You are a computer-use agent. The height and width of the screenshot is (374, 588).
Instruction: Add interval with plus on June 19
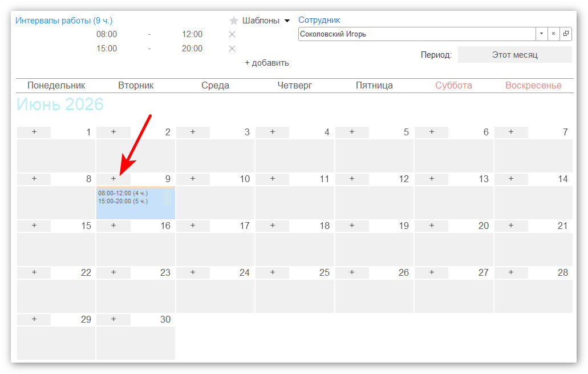pyautogui.click(x=352, y=226)
